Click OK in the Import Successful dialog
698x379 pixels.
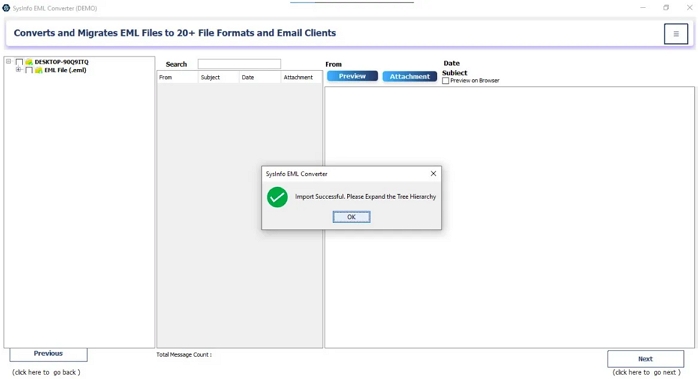[351, 217]
